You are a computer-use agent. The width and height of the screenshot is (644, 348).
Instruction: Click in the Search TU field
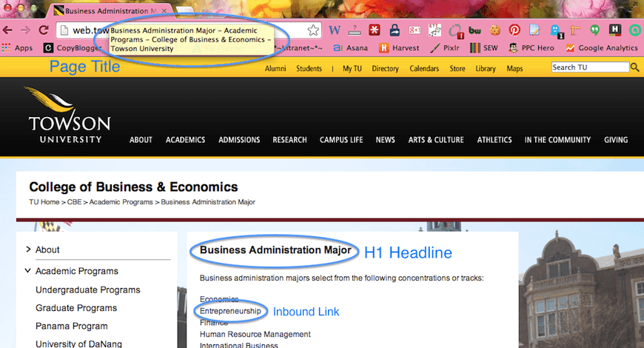coord(590,67)
